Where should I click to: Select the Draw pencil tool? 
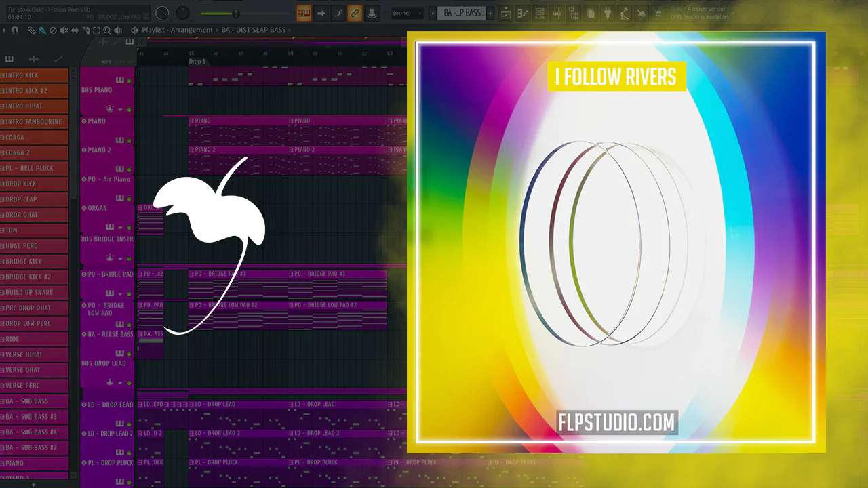[31, 30]
